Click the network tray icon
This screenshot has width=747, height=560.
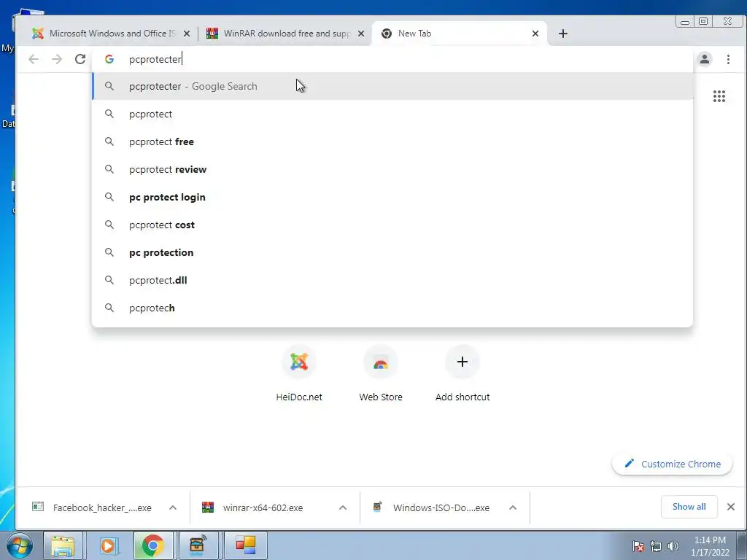click(656, 546)
